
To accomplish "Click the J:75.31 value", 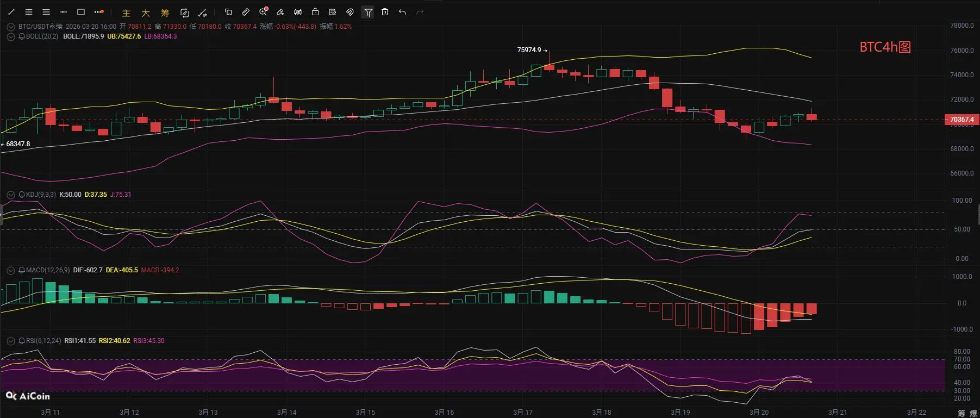I will [x=121, y=195].
